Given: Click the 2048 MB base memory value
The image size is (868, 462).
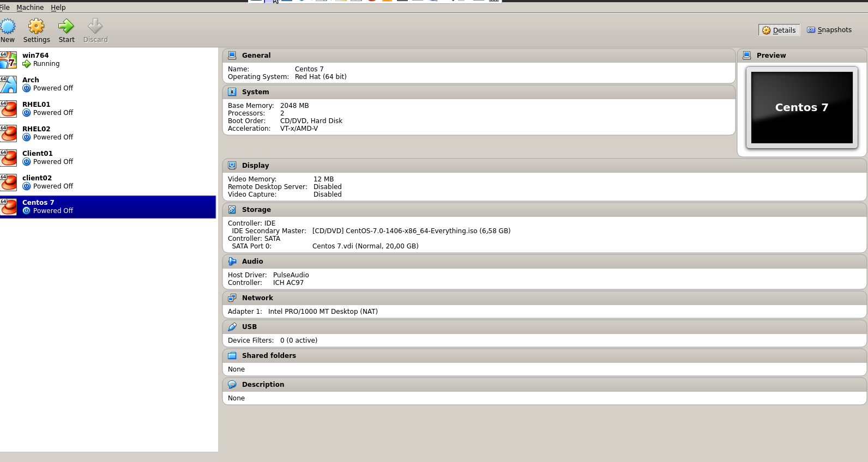Looking at the screenshot, I should [x=294, y=106].
